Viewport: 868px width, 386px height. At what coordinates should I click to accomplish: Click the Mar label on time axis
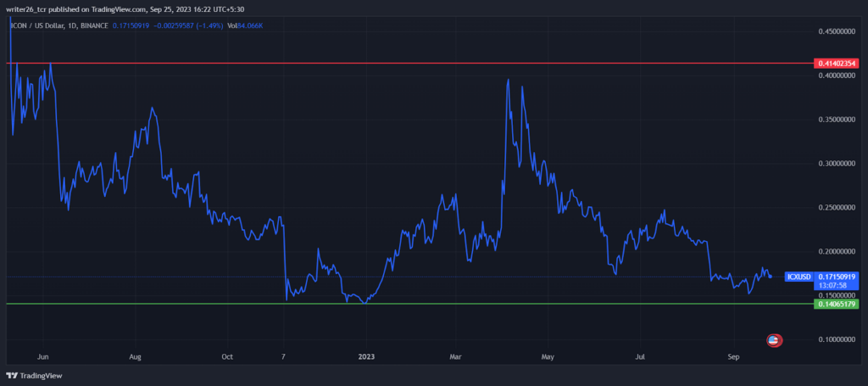tap(456, 356)
